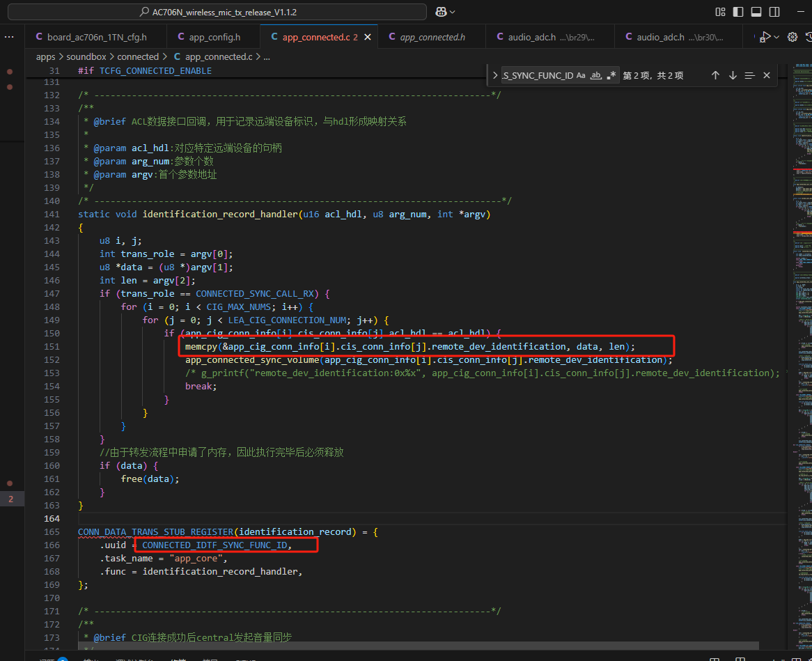The image size is (812, 661).
Task: Toggle the secondary side bar layout icon
Action: tap(774, 12)
